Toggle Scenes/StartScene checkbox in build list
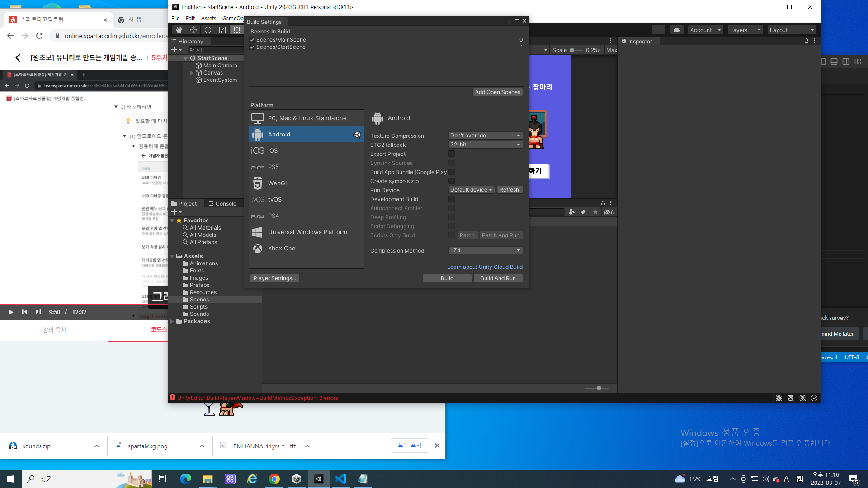Image resolution: width=868 pixels, height=488 pixels. pyautogui.click(x=252, y=47)
